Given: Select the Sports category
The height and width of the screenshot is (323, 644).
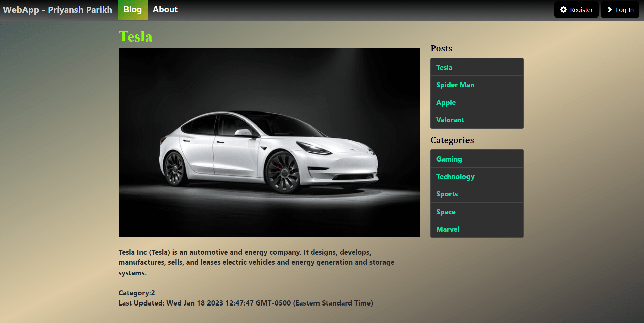Looking at the screenshot, I should [477, 194].
